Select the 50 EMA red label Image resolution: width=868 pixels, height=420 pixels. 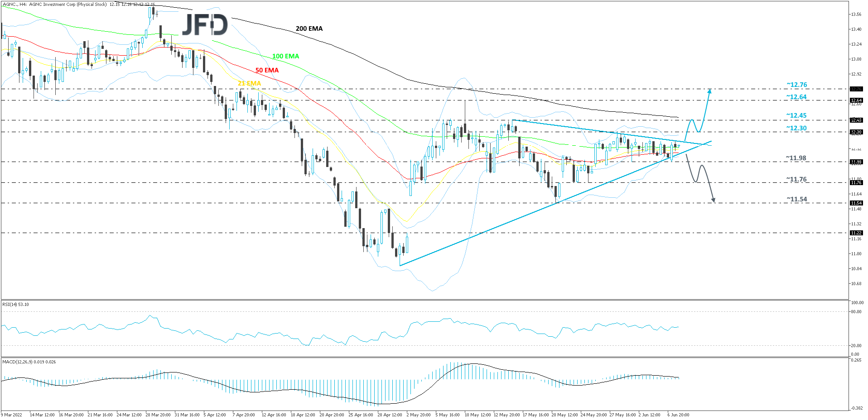(267, 70)
